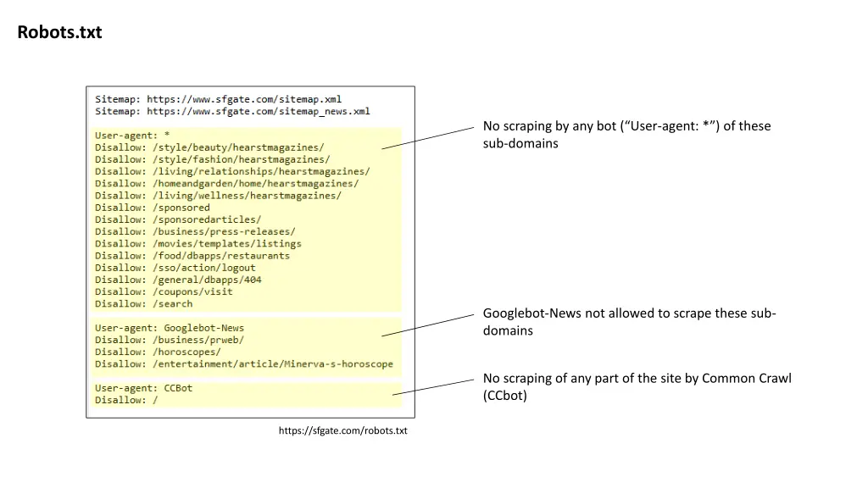The image size is (868, 488).
Task: Click the Googlebot-News not allowed annotation
Action: pyautogui.click(x=630, y=321)
